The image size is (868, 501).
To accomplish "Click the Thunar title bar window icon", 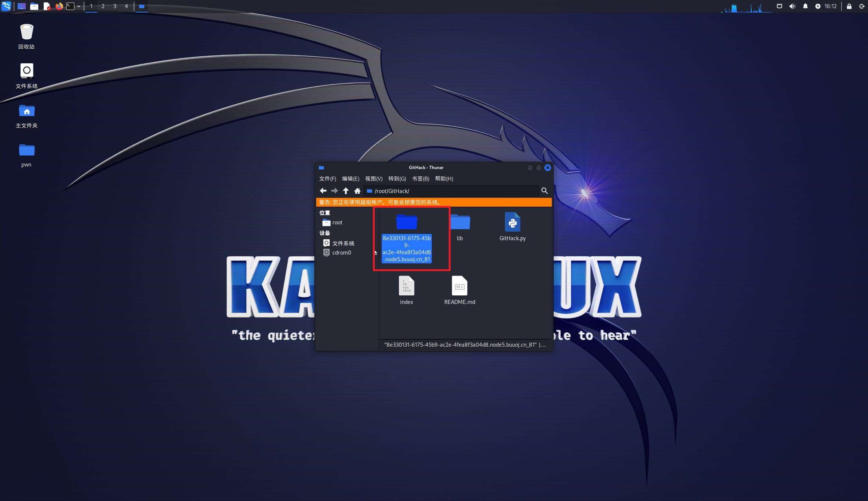I will pyautogui.click(x=321, y=168).
